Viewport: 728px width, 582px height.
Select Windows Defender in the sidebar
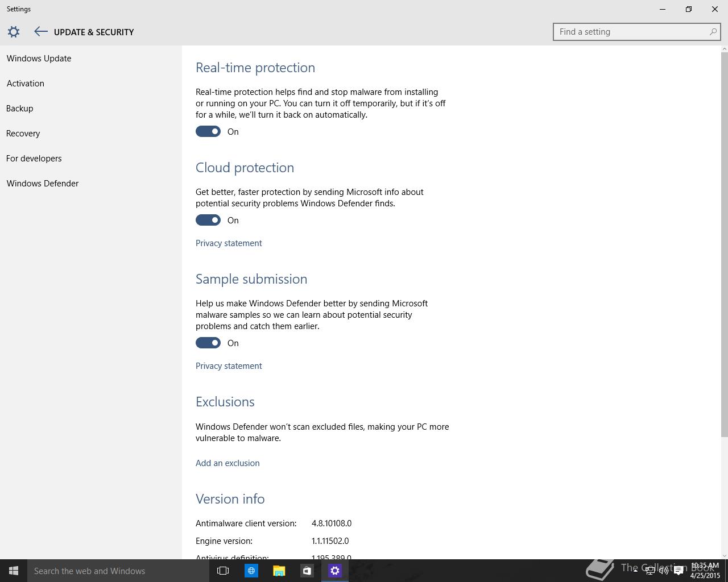coord(43,183)
